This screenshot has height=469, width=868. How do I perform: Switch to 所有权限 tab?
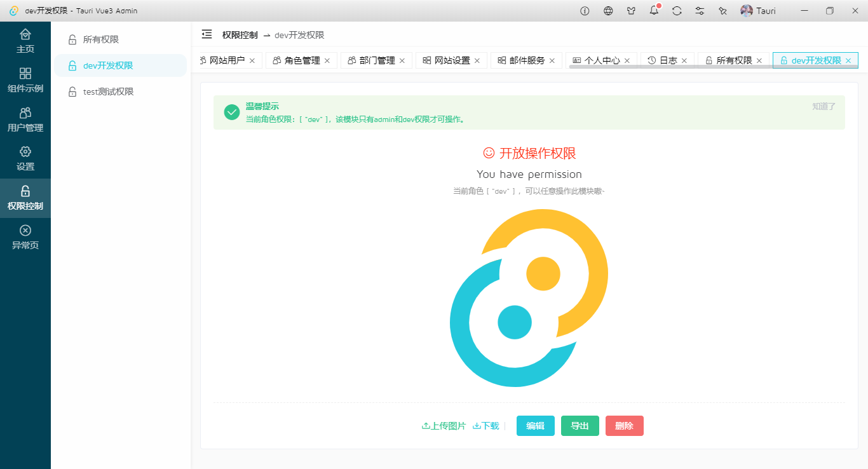(x=735, y=60)
